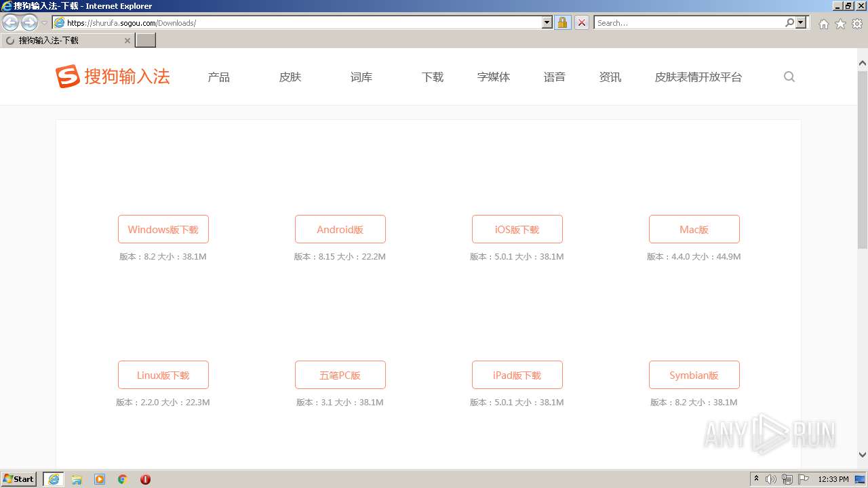The height and width of the screenshot is (488, 868).
Task: Click the 五笔PC版 button
Action: pos(340,375)
